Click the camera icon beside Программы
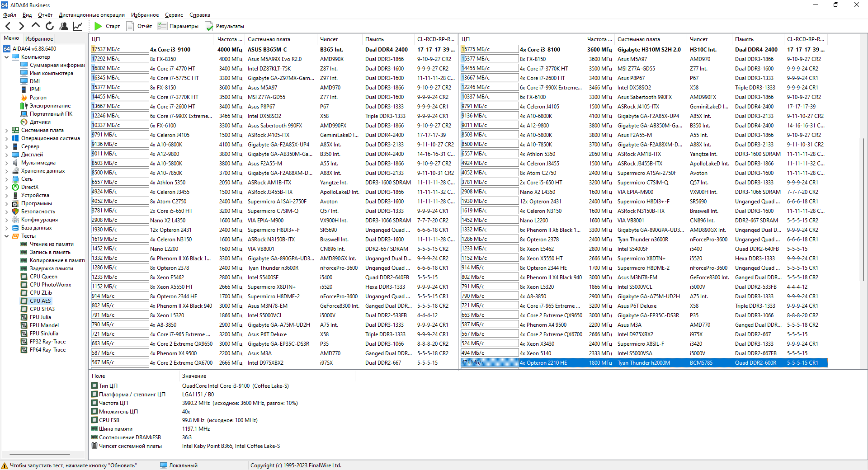 coord(15,203)
